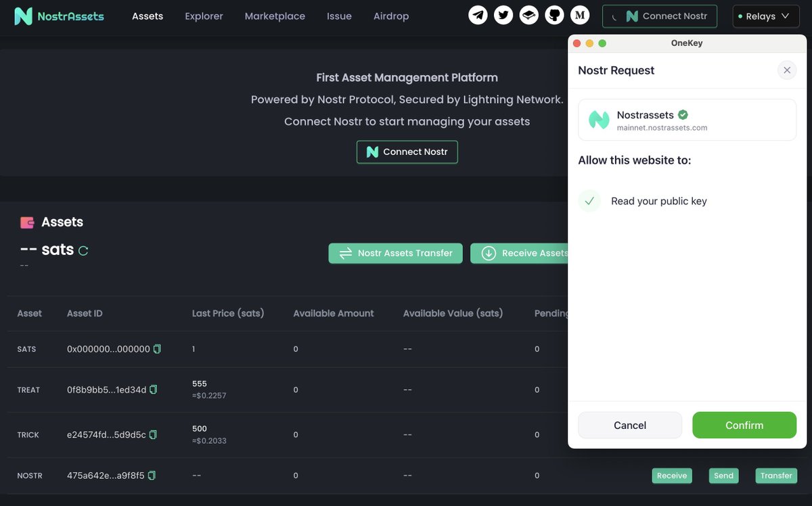This screenshot has height=506, width=812.
Task: Open the Issue tab
Action: click(x=339, y=16)
